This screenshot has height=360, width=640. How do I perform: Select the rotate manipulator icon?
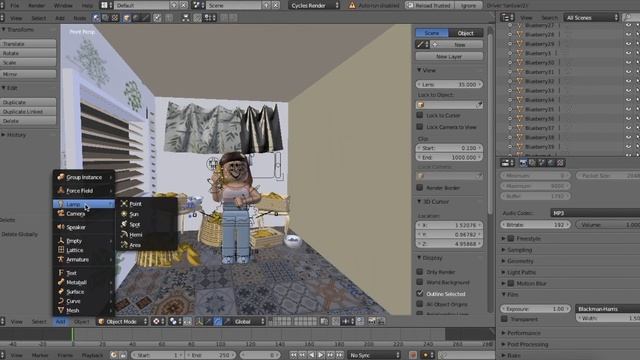(x=218, y=322)
